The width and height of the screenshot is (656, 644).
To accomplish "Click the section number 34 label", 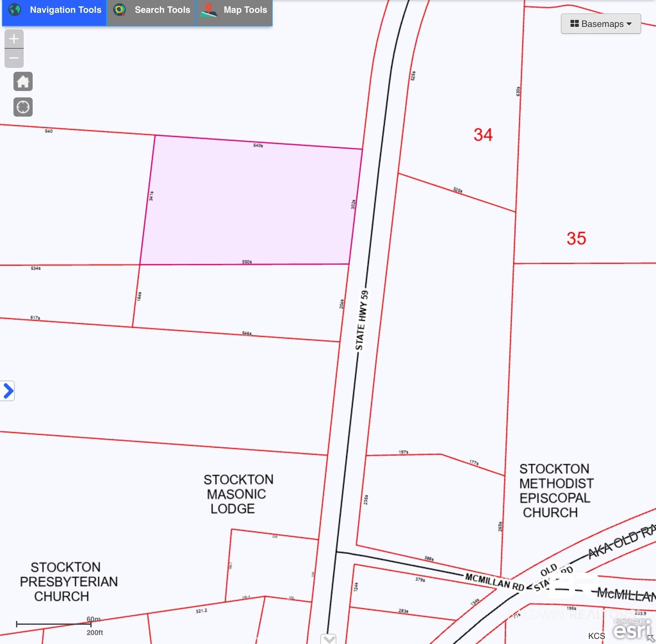I will tap(483, 135).
